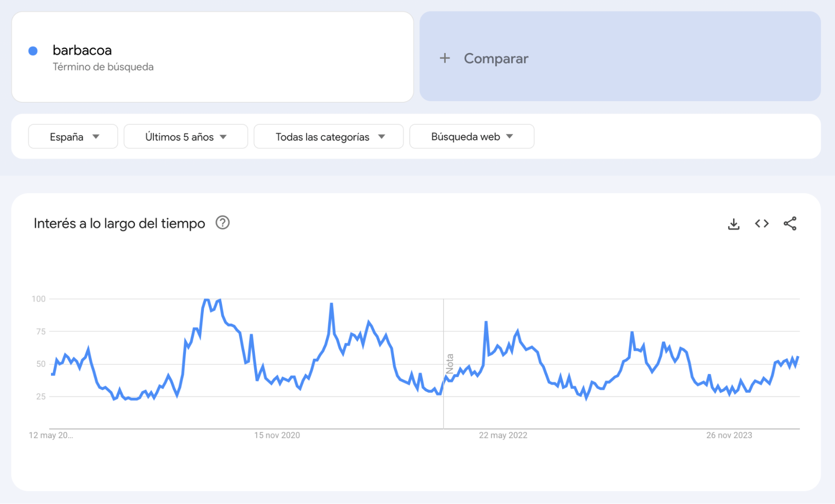The width and height of the screenshot is (835, 504).
Task: Click the Interés a lo largo del tiempo title
Action: 119,223
